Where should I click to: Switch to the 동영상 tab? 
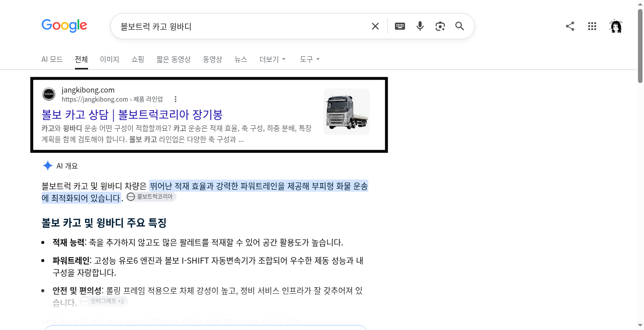pyautogui.click(x=213, y=59)
